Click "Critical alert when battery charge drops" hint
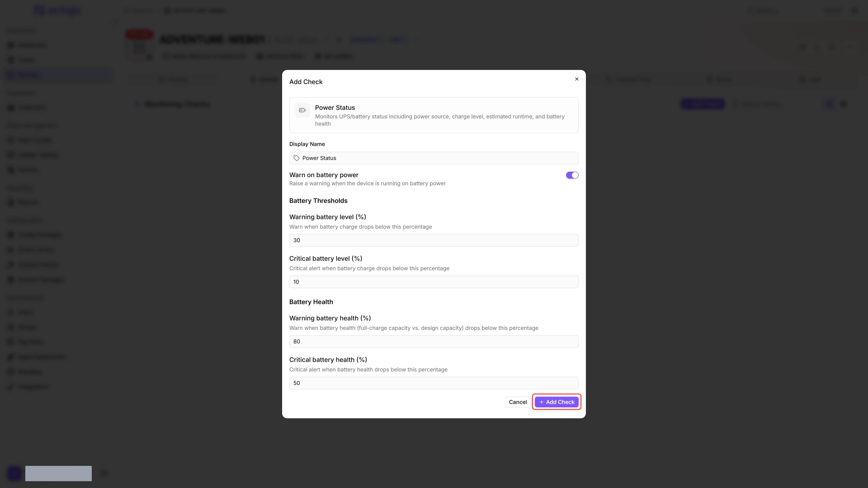The width and height of the screenshot is (868, 488). [369, 268]
